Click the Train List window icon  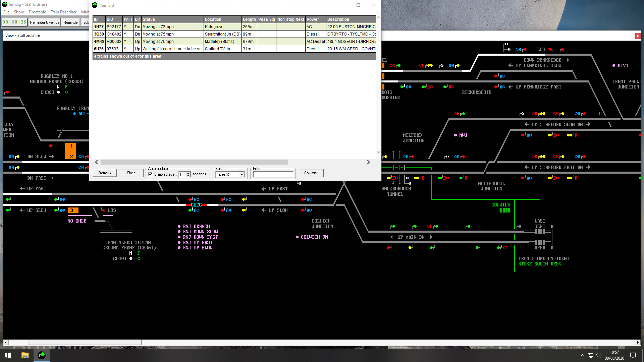point(95,5)
